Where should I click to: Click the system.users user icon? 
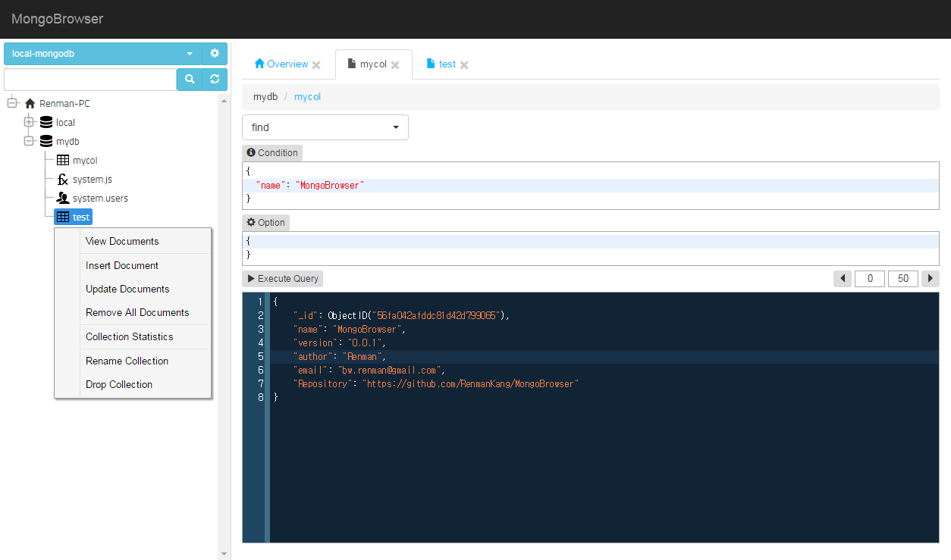point(64,198)
